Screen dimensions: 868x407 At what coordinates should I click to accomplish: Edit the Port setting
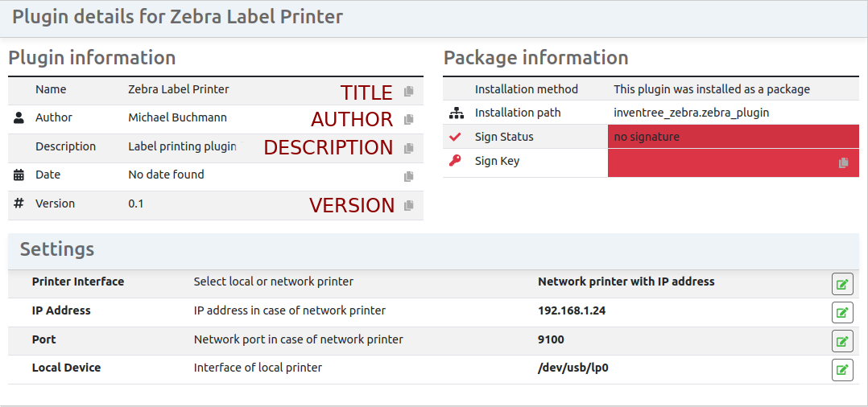[842, 341]
